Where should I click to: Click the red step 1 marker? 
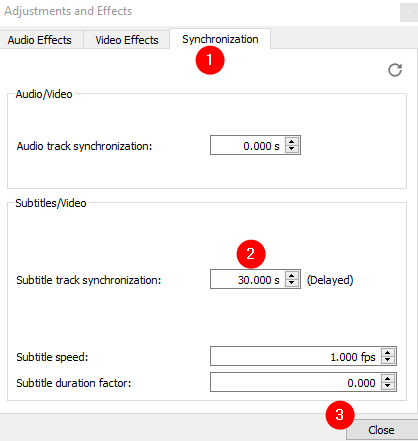coord(210,60)
